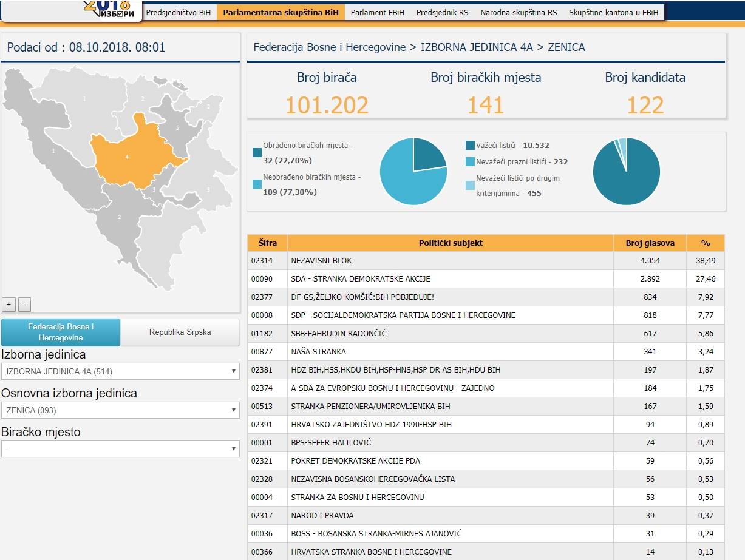745x560 pixels.
Task: Zoom out map with minus button
Action: pos(24,305)
